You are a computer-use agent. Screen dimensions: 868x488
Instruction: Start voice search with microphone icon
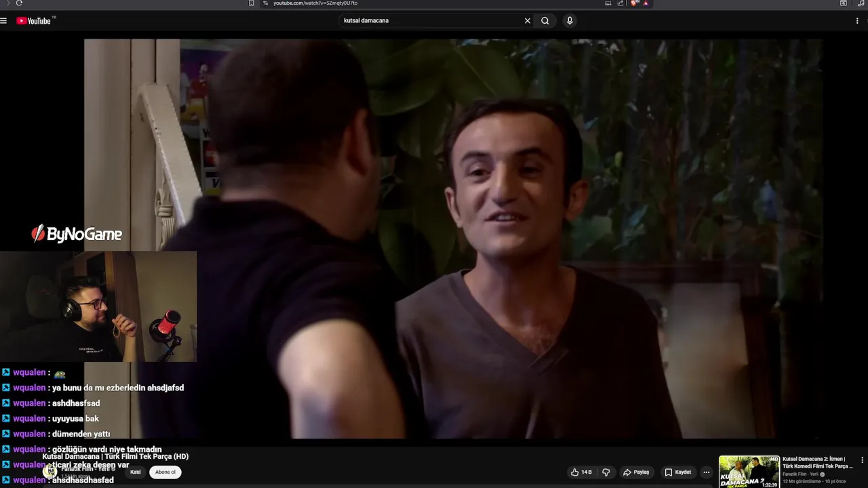coord(570,21)
